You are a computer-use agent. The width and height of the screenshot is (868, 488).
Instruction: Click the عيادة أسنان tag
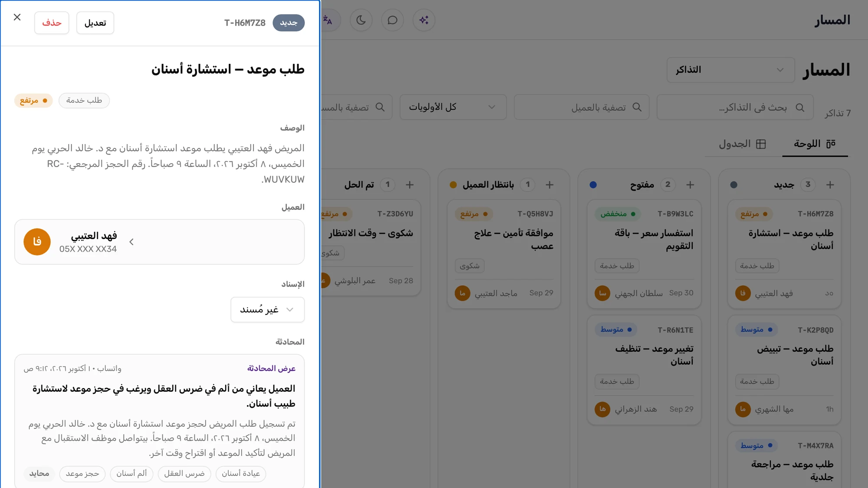coord(241,474)
